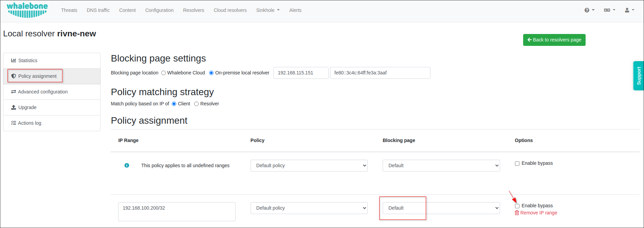Screen dimensions: 644x228
Task: Select Whalebone Cloud blocking page location
Action: tap(164, 73)
